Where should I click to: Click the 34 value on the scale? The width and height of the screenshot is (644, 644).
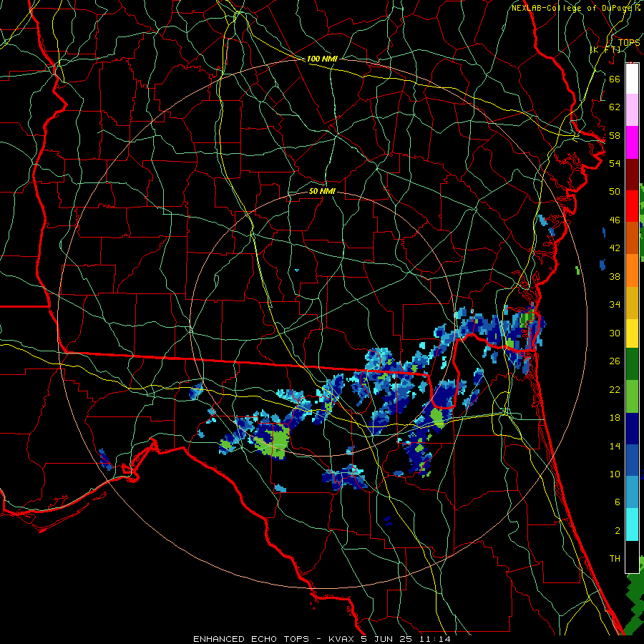(x=615, y=305)
